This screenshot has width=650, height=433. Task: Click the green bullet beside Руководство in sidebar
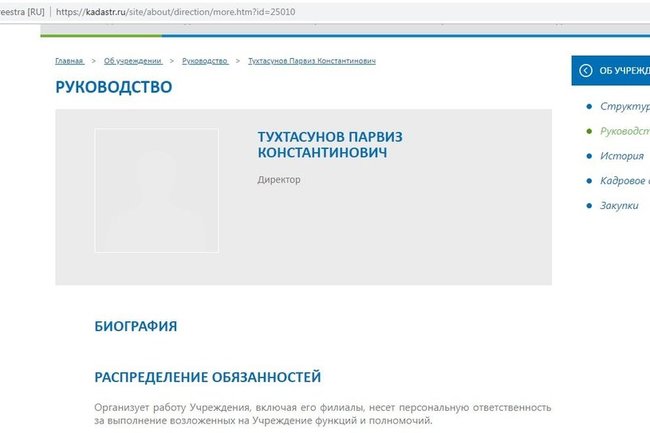click(x=587, y=131)
